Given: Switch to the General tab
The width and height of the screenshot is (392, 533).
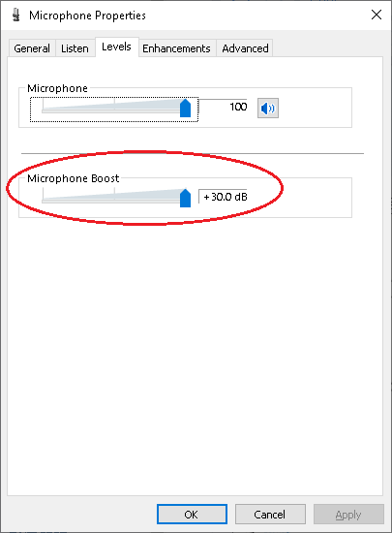Looking at the screenshot, I should [32, 48].
